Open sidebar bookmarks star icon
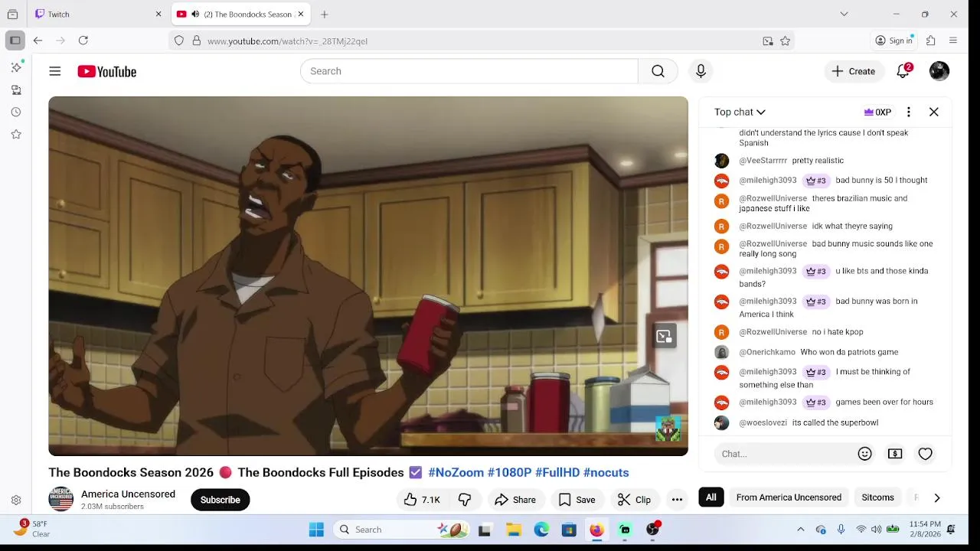 click(16, 134)
